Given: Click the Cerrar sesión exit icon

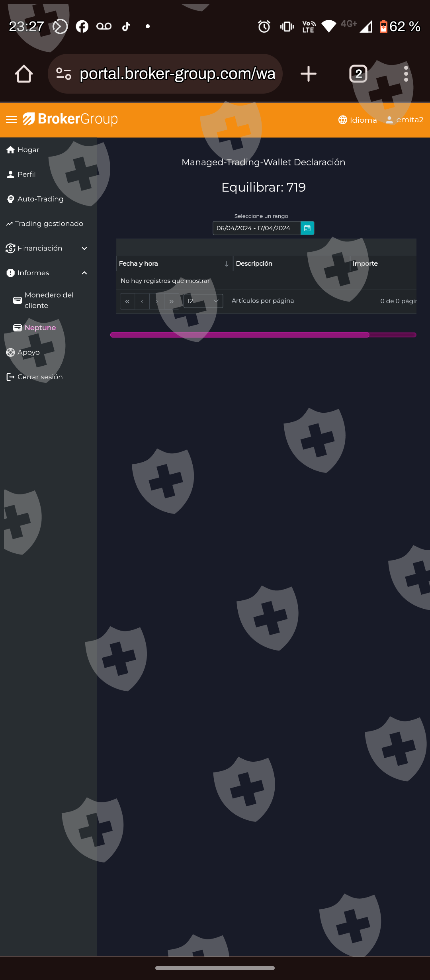Looking at the screenshot, I should point(11,377).
